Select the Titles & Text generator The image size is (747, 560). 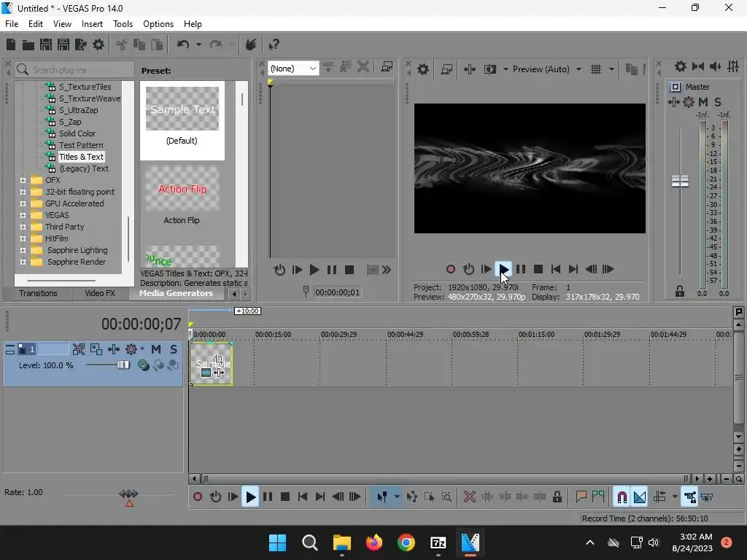tap(81, 157)
